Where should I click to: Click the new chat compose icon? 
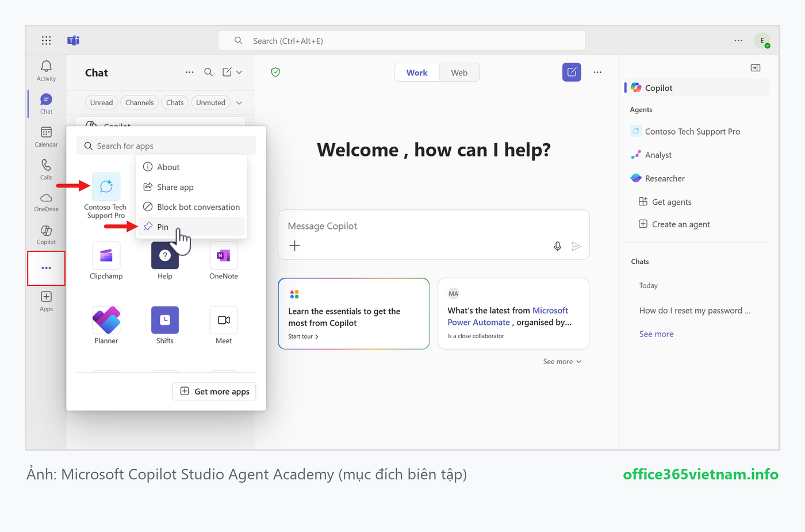click(227, 72)
